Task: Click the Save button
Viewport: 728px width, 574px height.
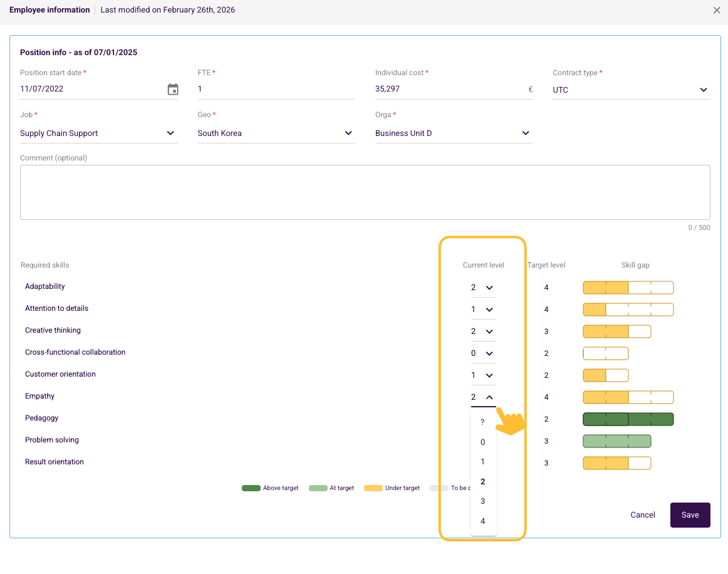Action: [x=690, y=515]
